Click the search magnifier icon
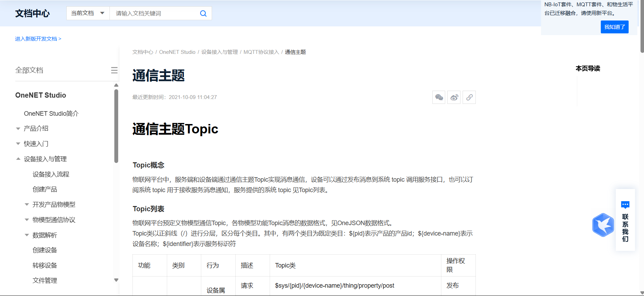The image size is (644, 296). click(x=203, y=13)
